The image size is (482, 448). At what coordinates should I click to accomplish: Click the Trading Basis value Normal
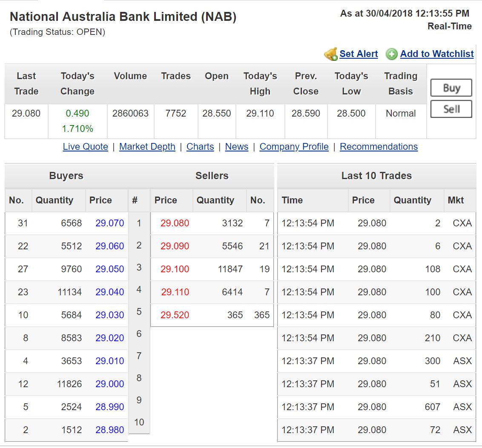coord(401,113)
